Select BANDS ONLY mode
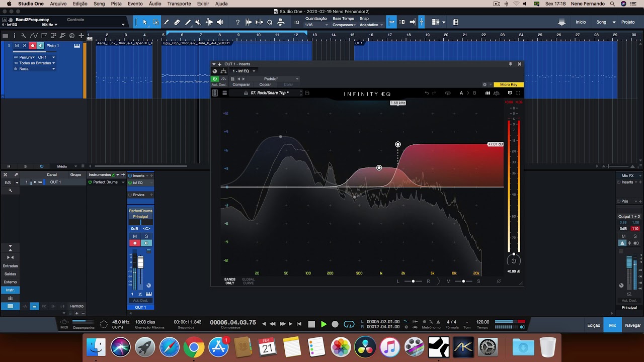The width and height of the screenshot is (644, 362). coord(230,281)
